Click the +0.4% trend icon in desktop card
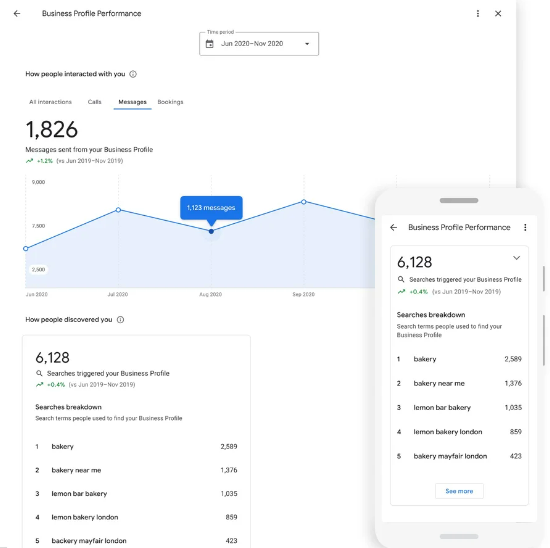 click(x=39, y=385)
